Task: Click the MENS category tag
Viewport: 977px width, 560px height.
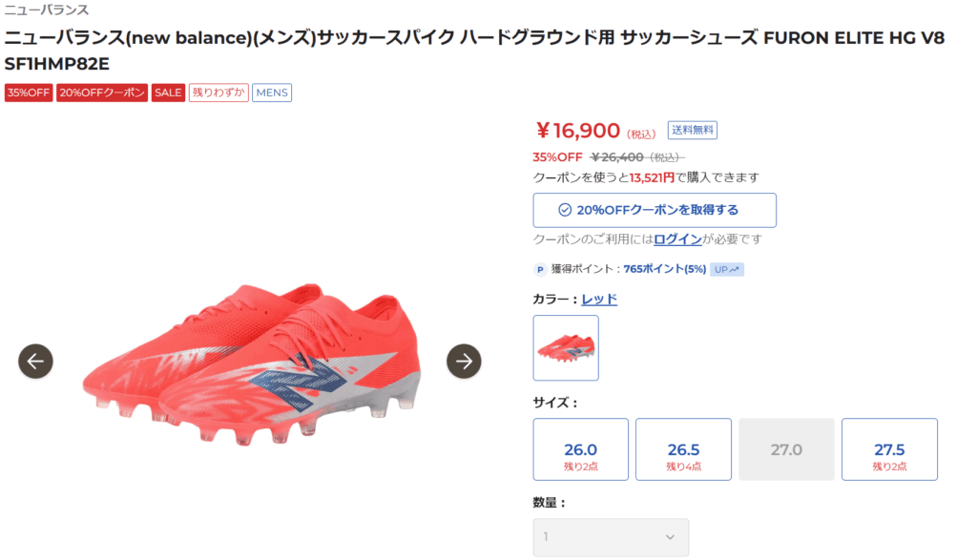Action: click(x=272, y=93)
